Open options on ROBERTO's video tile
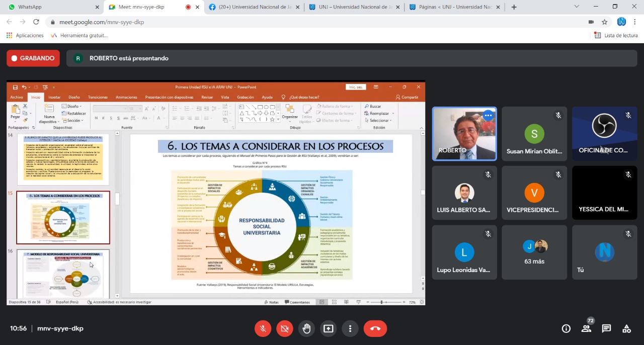644x345 pixels. 488,116
